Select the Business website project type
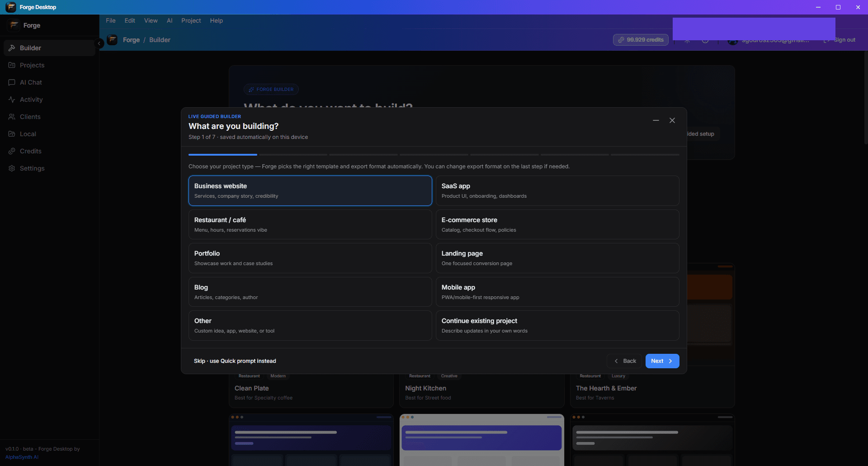The image size is (868, 466). tap(310, 191)
